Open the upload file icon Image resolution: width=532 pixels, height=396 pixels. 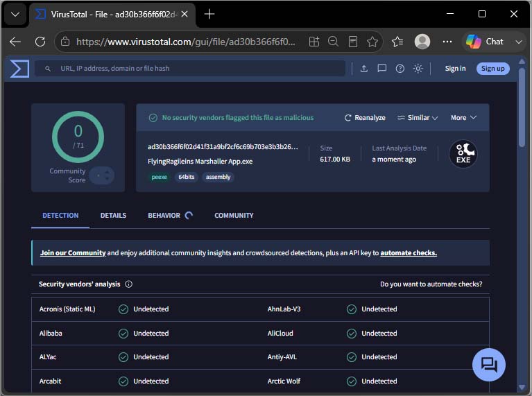(x=363, y=69)
